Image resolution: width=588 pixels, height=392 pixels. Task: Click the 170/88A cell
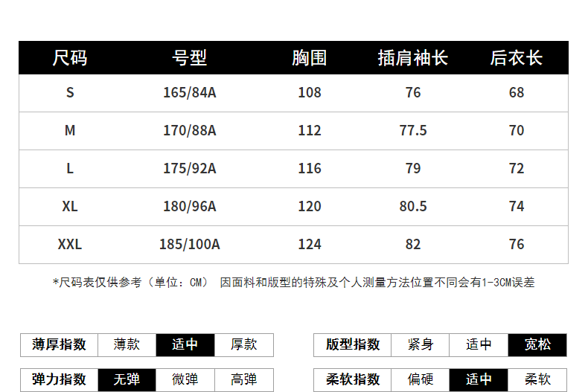click(x=189, y=130)
